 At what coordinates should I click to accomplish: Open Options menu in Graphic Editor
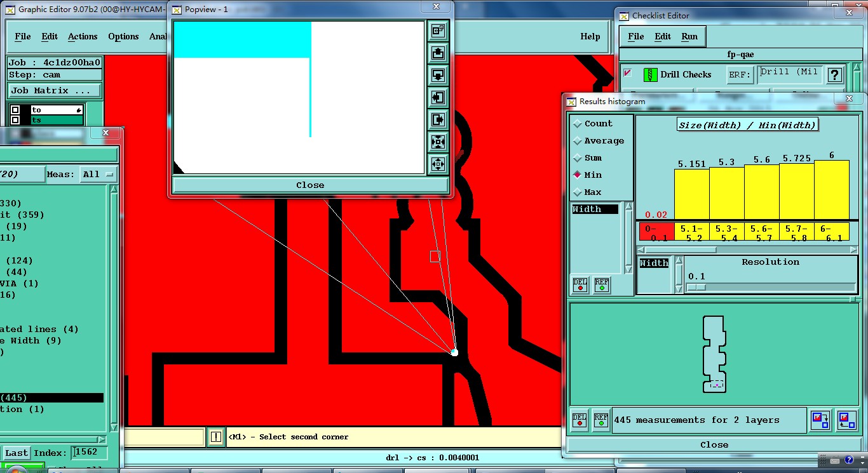click(x=123, y=36)
